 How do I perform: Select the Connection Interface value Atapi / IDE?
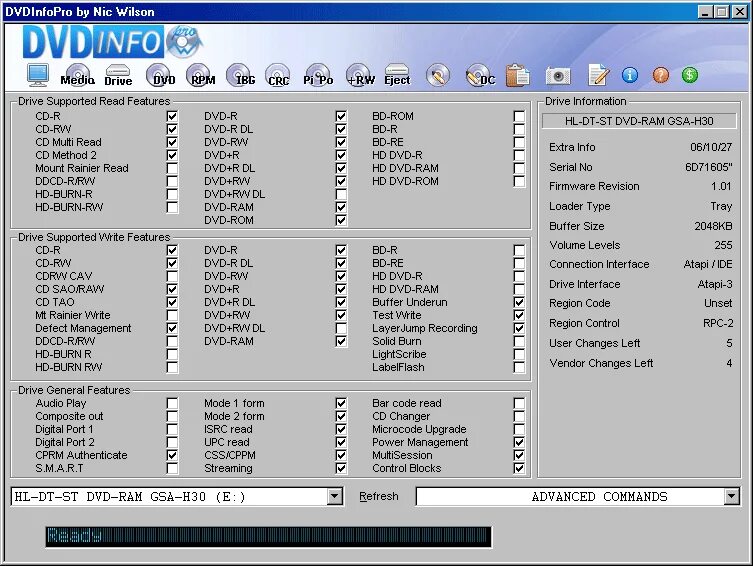point(708,264)
